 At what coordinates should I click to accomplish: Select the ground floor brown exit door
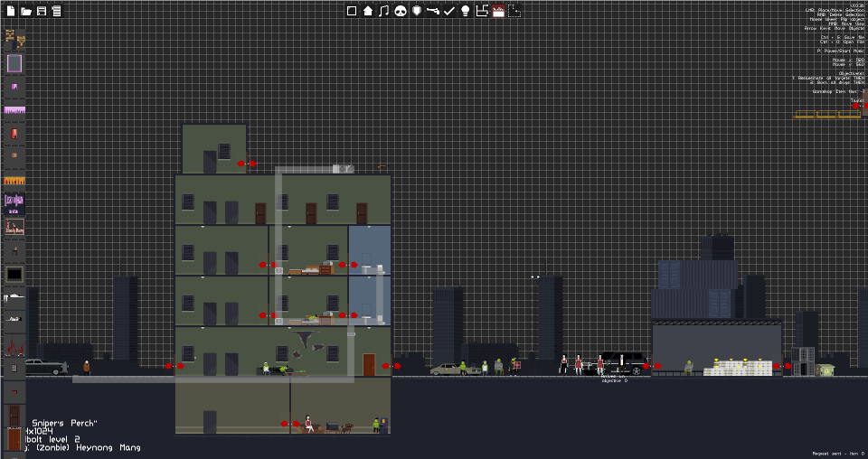(x=369, y=365)
